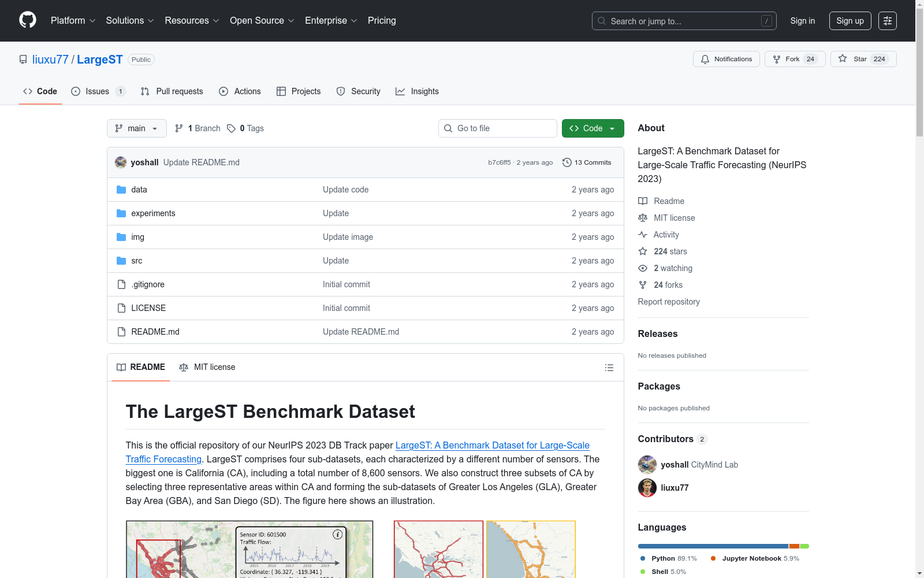Expand the Solutions menu
924x578 pixels.
coord(130,21)
